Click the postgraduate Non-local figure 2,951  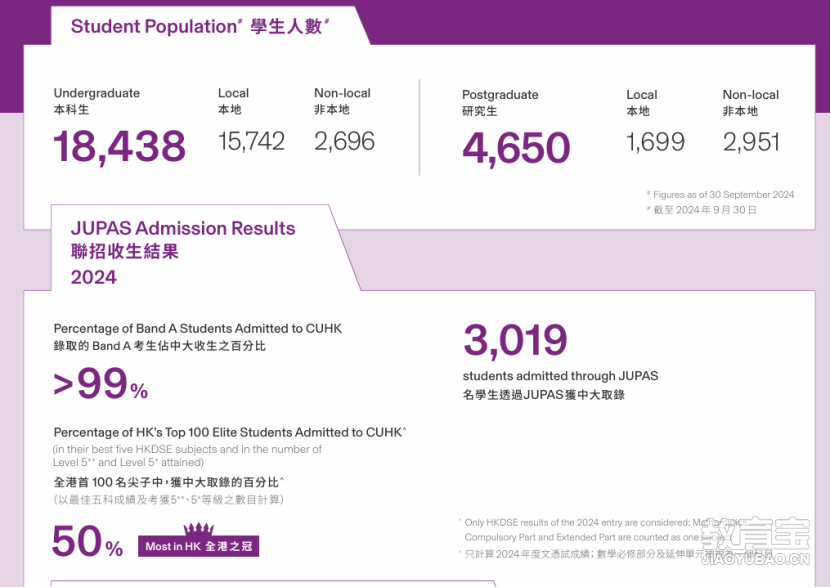[752, 142]
